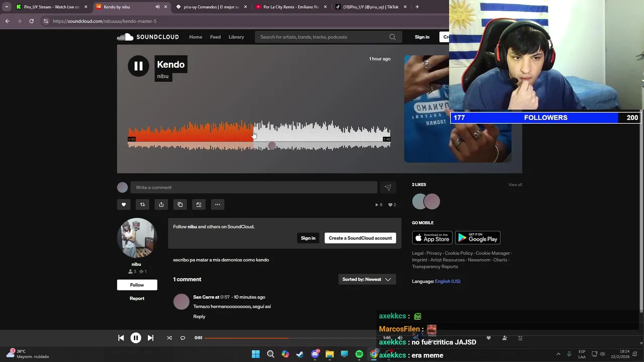Image resolution: width=644 pixels, height=362 pixels.
Task: Like current track heart in player bar
Action: pyautogui.click(x=489, y=338)
